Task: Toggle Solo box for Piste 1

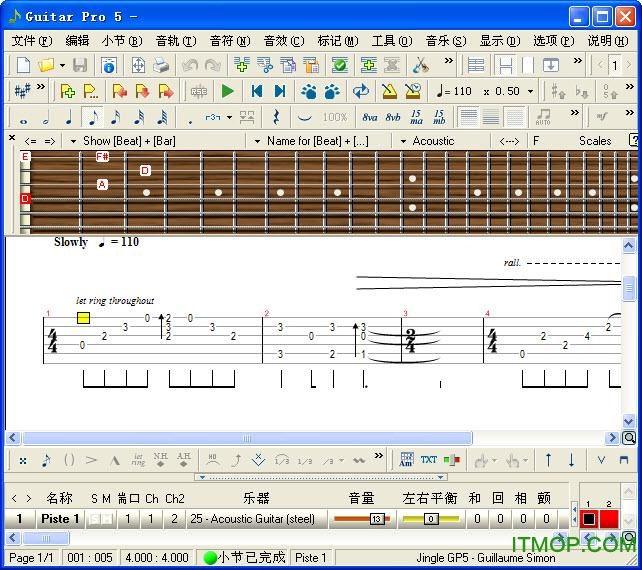Action: pos(93,519)
